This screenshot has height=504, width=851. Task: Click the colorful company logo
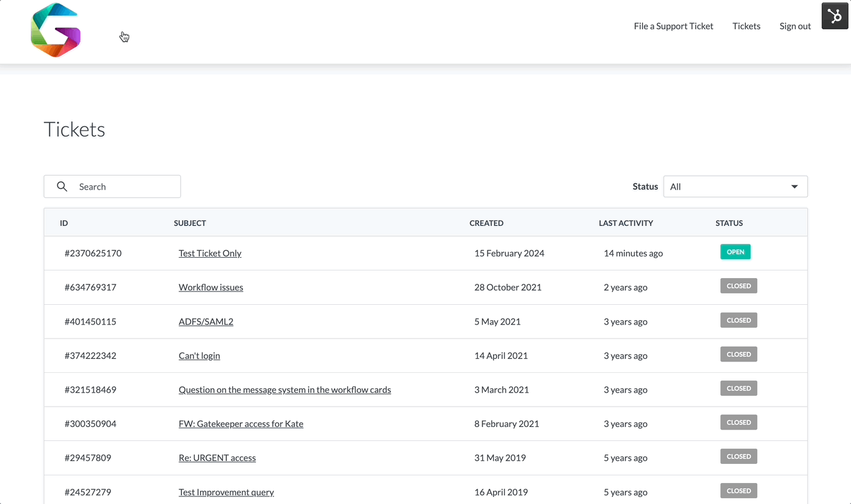55,30
